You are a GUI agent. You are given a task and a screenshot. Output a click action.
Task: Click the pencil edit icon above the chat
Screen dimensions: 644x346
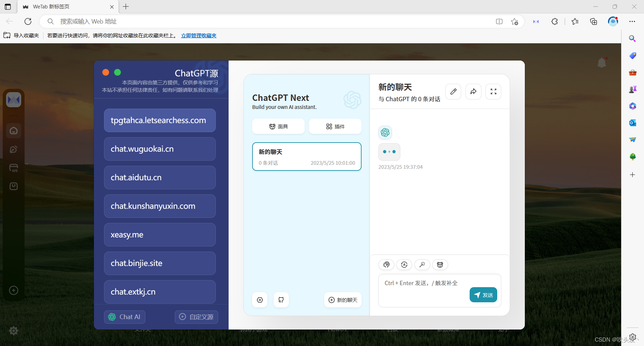click(x=453, y=91)
